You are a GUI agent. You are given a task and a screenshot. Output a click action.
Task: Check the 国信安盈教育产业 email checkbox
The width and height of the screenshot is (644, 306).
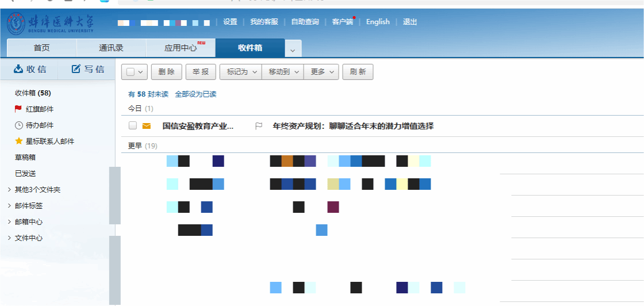[x=133, y=126]
